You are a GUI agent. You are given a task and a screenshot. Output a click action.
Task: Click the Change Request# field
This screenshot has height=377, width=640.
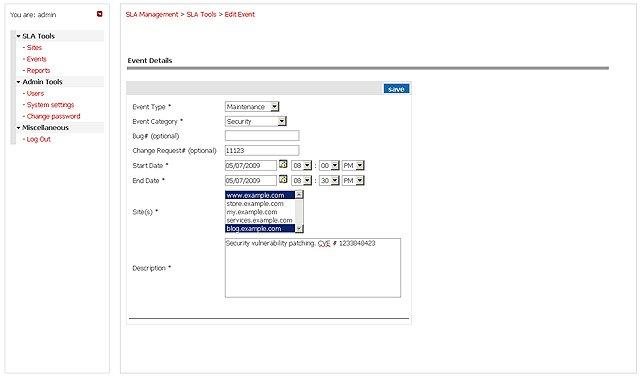point(262,151)
